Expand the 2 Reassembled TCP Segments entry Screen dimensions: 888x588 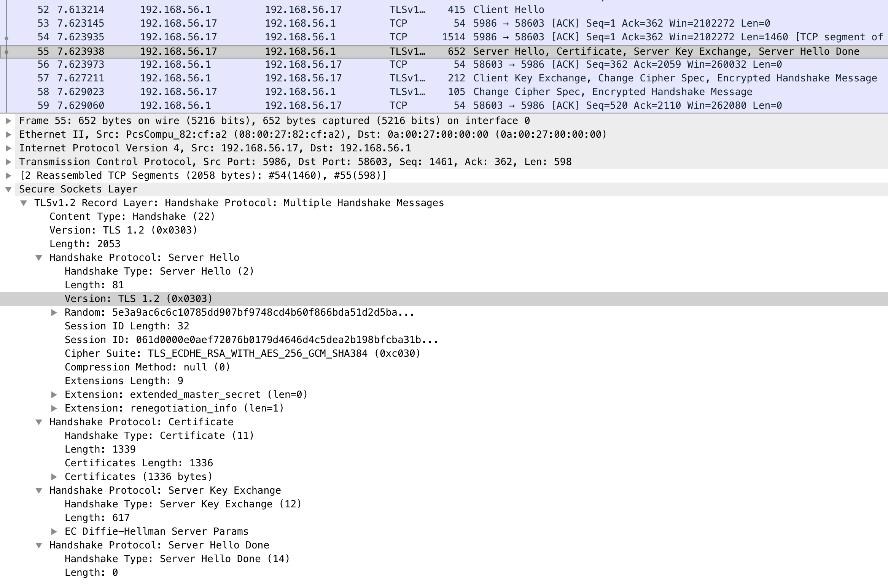[8, 175]
